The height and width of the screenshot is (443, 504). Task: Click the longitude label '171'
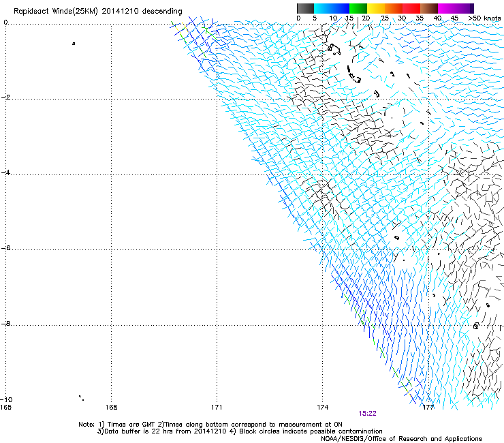217,408
